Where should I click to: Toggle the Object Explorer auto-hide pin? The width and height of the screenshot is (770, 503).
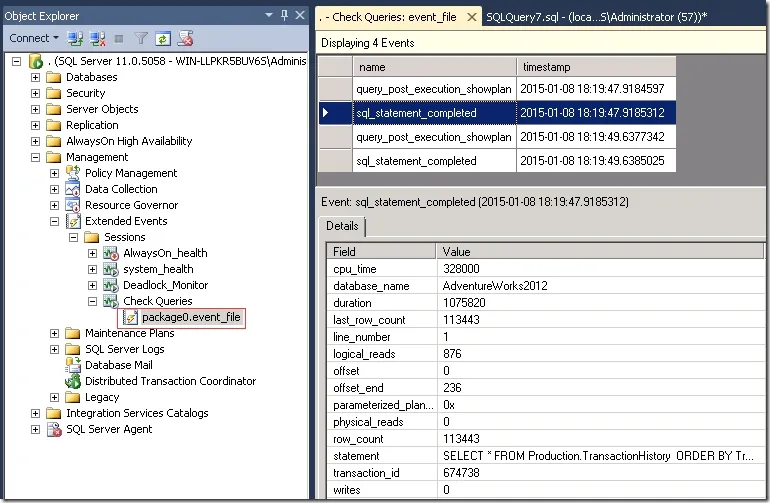coord(284,15)
